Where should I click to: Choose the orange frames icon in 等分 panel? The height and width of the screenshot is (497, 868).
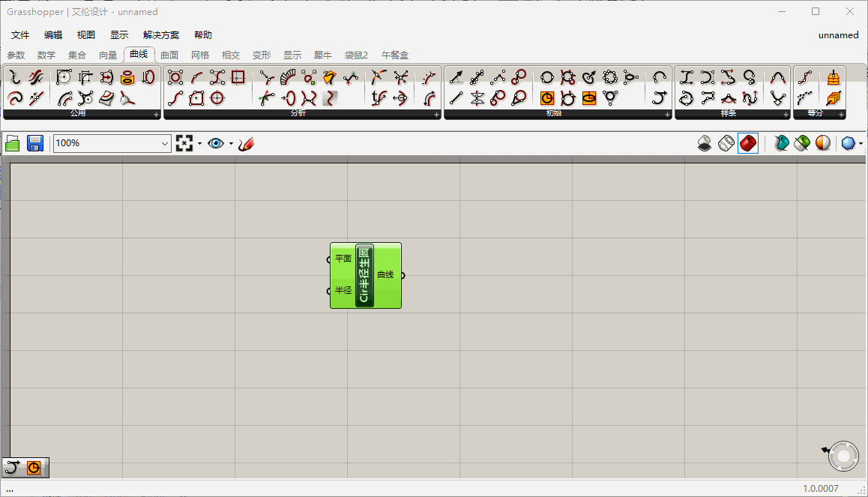click(x=833, y=98)
